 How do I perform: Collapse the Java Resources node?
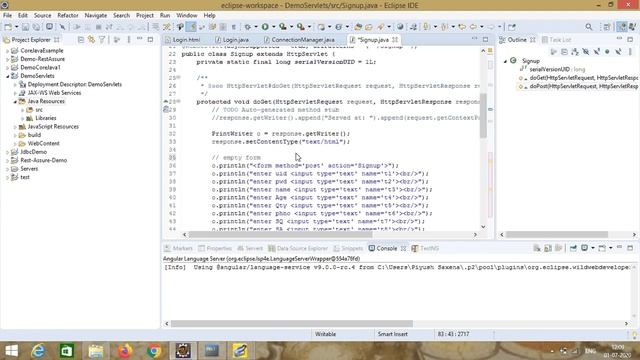click(15, 101)
